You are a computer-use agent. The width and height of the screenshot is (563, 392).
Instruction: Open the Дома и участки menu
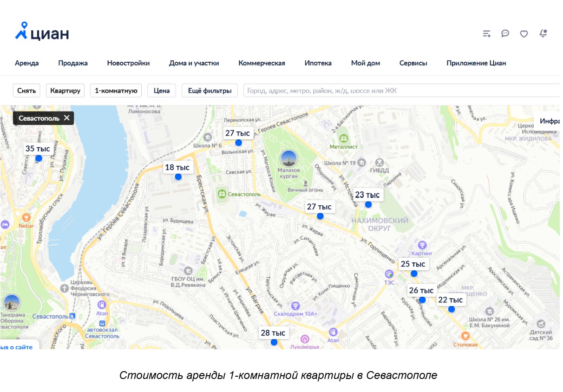coord(194,63)
